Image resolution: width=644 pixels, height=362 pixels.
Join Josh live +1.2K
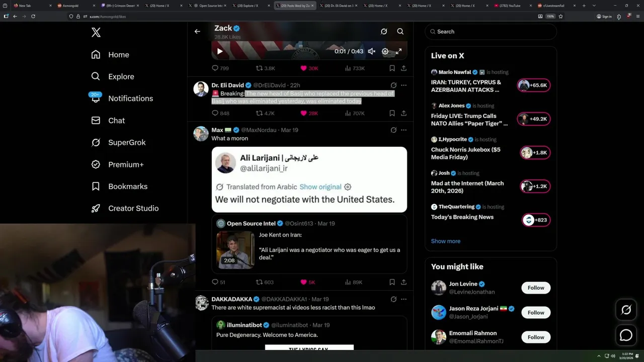(535, 187)
